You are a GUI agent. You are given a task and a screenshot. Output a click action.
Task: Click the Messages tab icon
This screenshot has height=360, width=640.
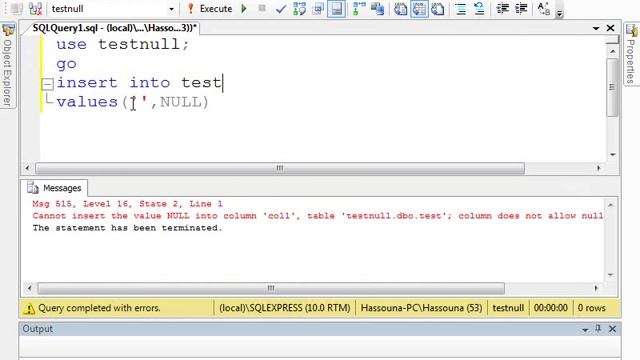pos(33,188)
